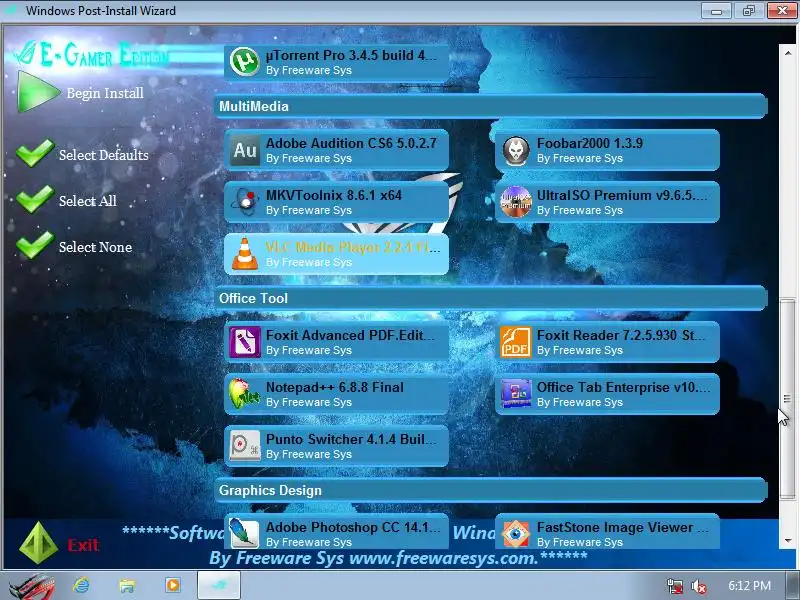The width and height of the screenshot is (800, 600).
Task: Click the green checkmark beside Select Defaults
Action: pos(35,153)
